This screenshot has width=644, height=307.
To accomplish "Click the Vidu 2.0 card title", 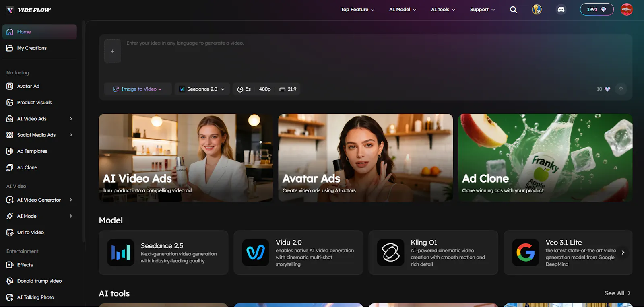I will point(289,243).
